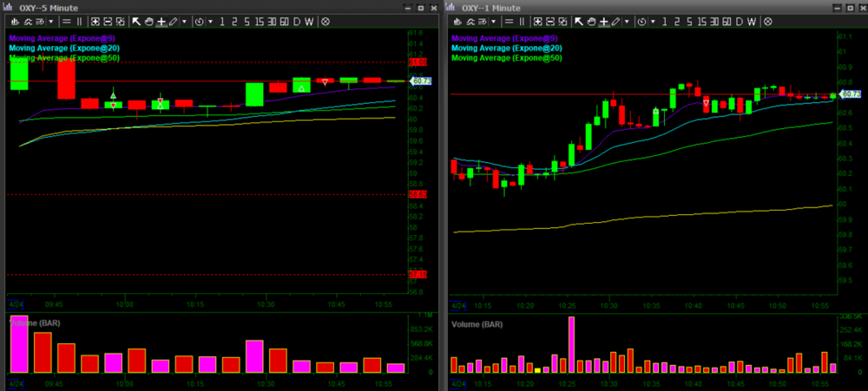This screenshot has height=391, width=868.
Task: Expand time settings dropdown in 1 Minute chart
Action: pos(653,22)
